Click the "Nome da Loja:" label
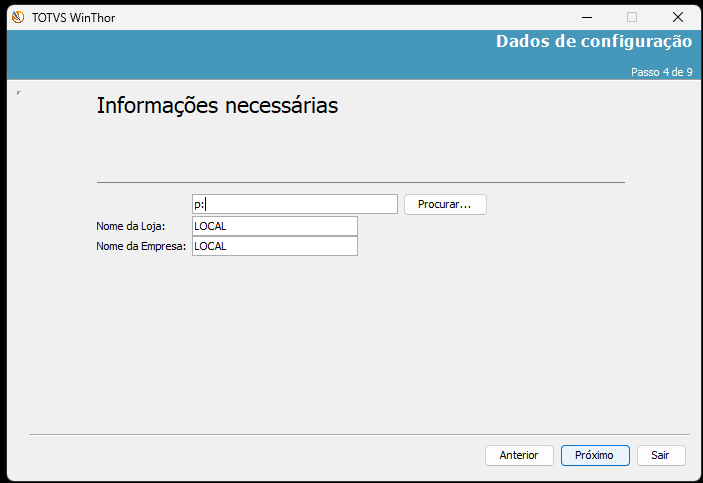Image resolution: width=703 pixels, height=483 pixels. [131, 227]
